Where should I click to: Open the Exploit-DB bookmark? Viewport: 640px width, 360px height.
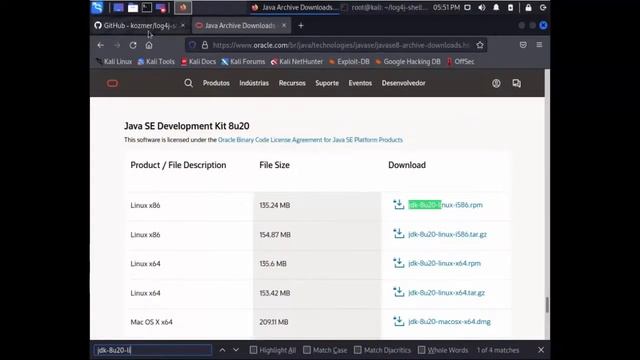coord(349,62)
